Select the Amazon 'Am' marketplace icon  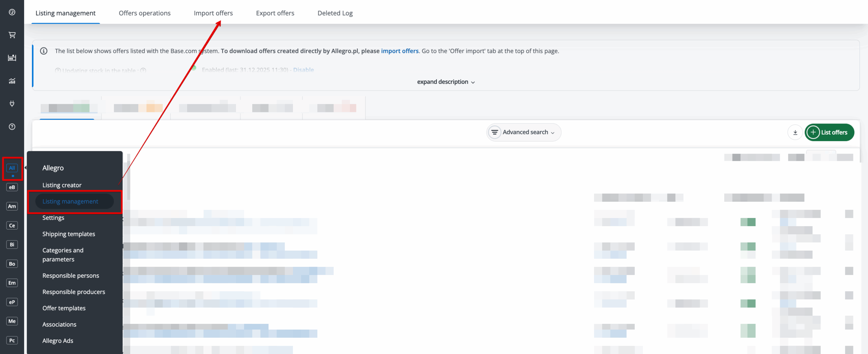(12, 206)
